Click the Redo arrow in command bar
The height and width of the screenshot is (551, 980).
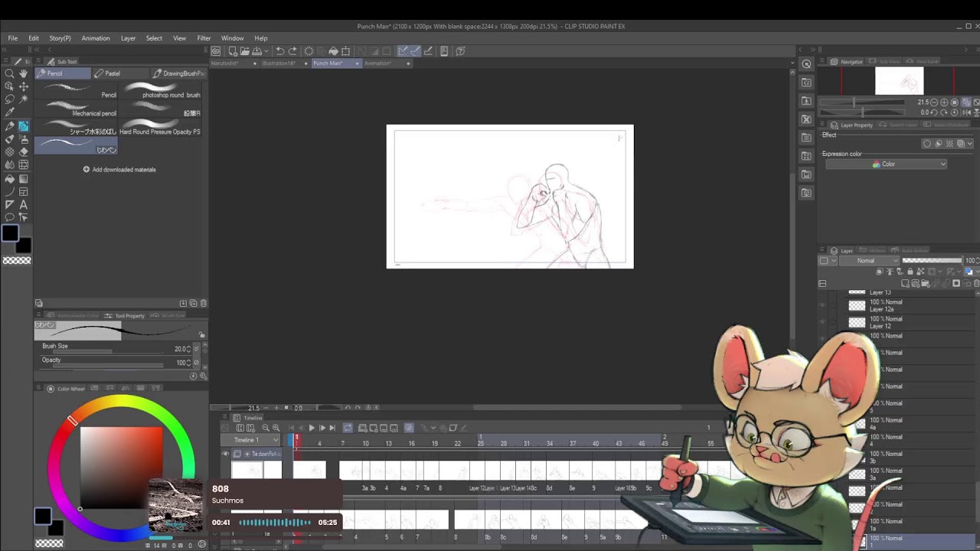292,51
